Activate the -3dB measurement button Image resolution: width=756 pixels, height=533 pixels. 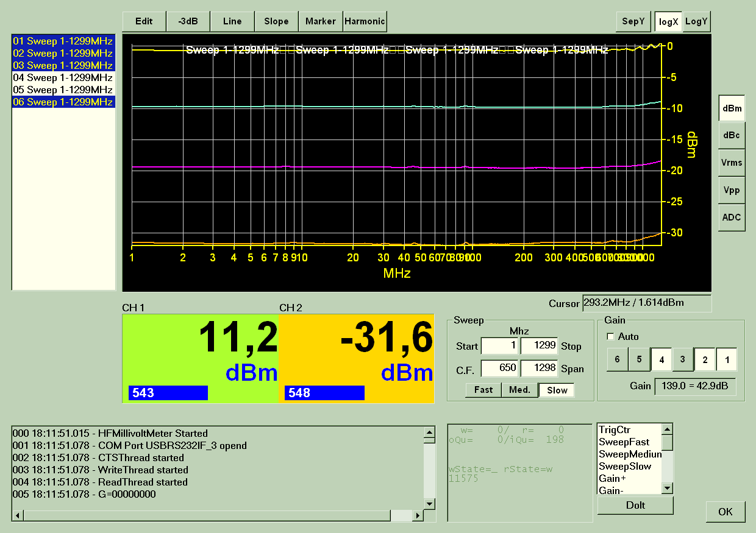click(188, 21)
